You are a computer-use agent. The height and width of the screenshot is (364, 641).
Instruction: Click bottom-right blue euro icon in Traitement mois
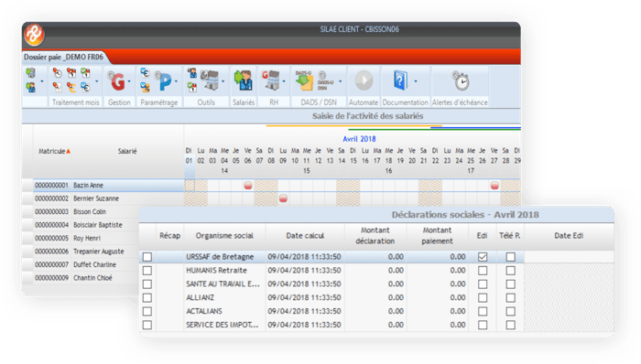pyautogui.click(x=85, y=87)
